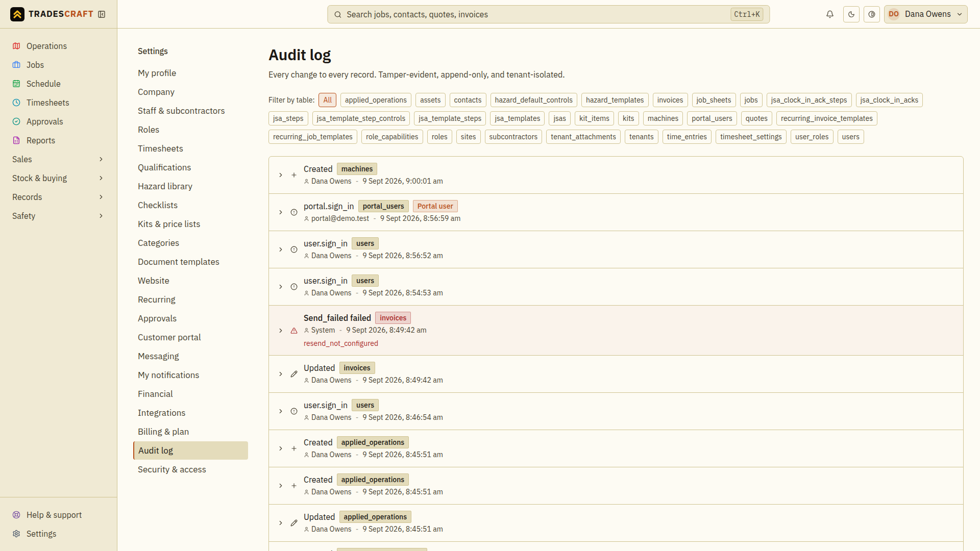
Task: Click info icon on 8:54:53 sign-in row
Action: pyautogui.click(x=294, y=287)
